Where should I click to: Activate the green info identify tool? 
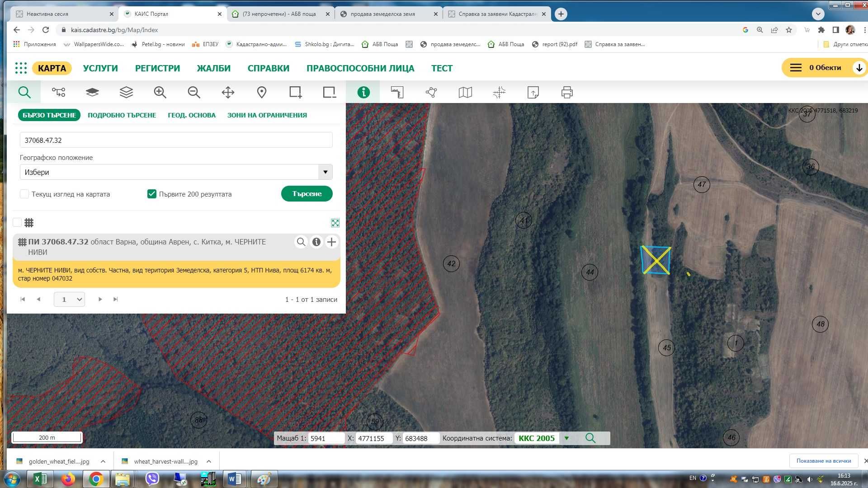(x=363, y=93)
